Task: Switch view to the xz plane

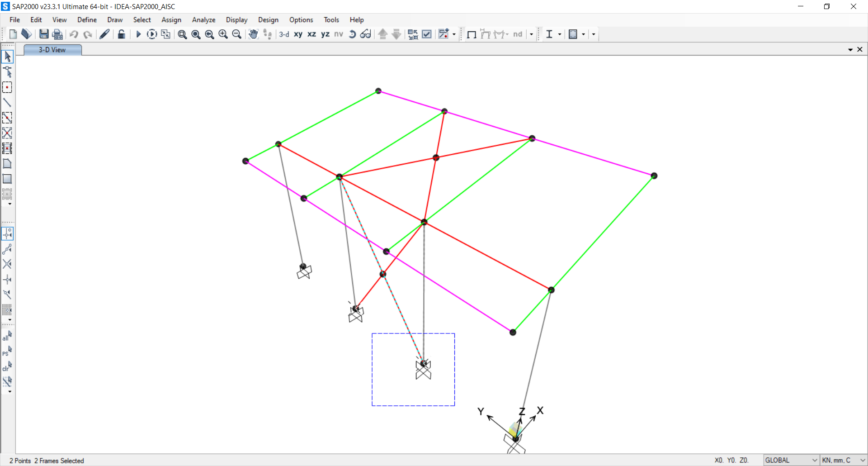Action: (311, 34)
